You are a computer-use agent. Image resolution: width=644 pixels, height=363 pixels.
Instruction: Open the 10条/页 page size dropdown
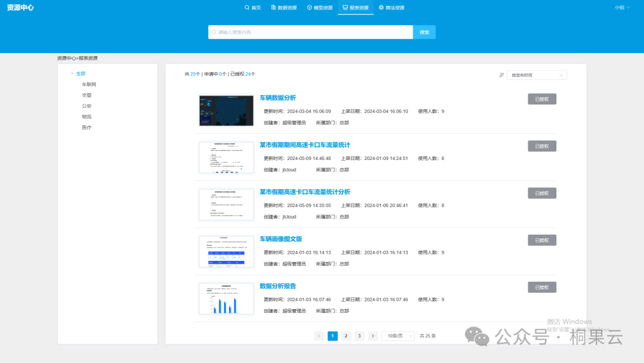(398, 336)
